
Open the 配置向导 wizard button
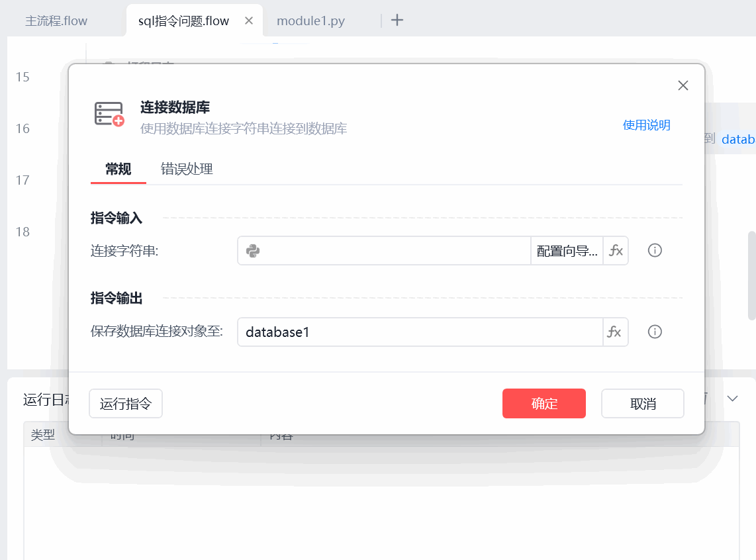[567, 251]
